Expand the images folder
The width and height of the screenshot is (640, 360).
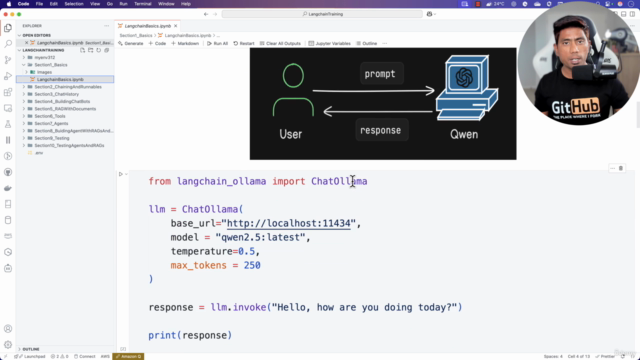pyautogui.click(x=27, y=72)
